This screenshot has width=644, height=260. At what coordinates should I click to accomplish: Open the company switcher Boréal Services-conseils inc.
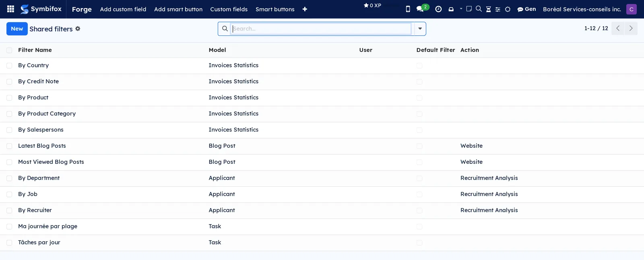pos(582,9)
